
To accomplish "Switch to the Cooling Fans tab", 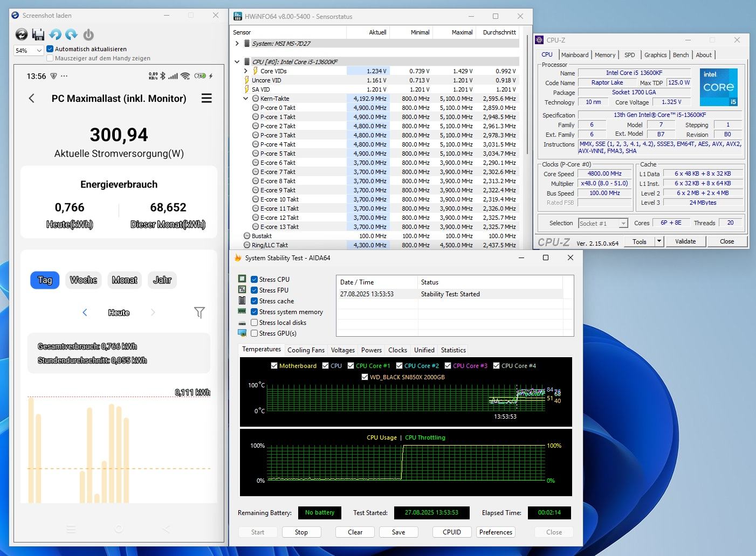I will 306,350.
